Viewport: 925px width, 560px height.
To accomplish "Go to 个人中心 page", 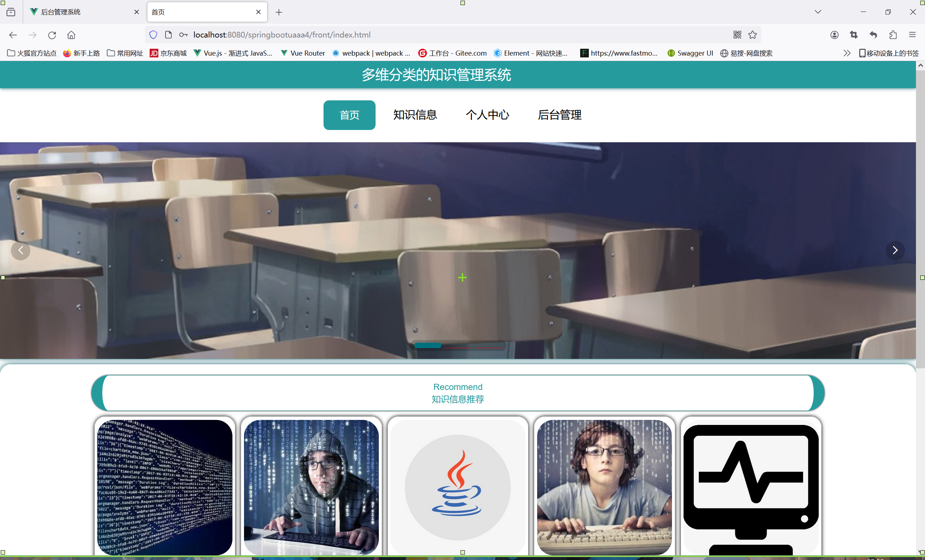I will [x=487, y=115].
